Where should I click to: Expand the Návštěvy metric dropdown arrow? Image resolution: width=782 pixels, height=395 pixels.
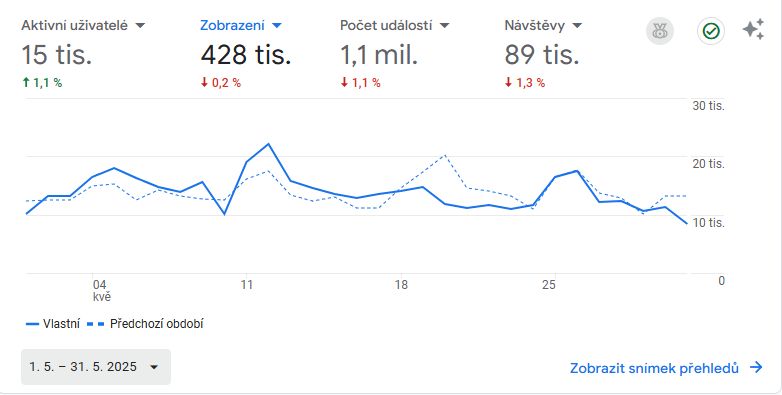tap(577, 25)
